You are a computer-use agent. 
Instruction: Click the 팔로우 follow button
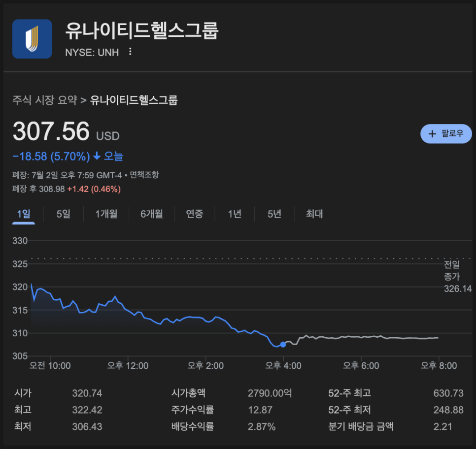[x=446, y=133]
